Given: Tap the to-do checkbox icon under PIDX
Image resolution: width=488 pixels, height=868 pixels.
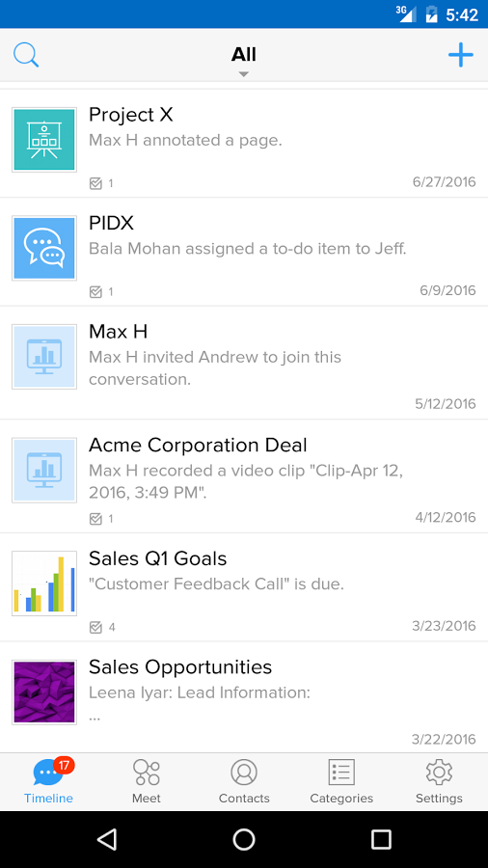Looking at the screenshot, I should [x=95, y=291].
